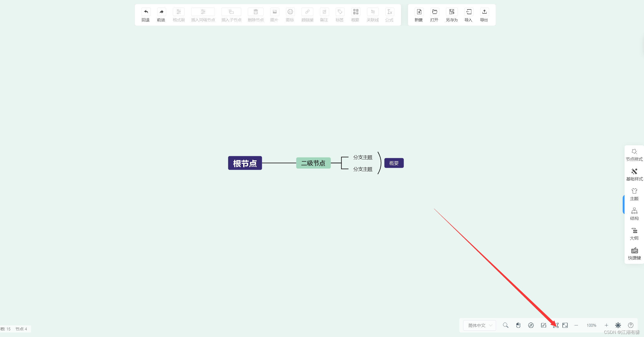
Task: Open the 简体中文 language dropdown
Action: (x=479, y=325)
